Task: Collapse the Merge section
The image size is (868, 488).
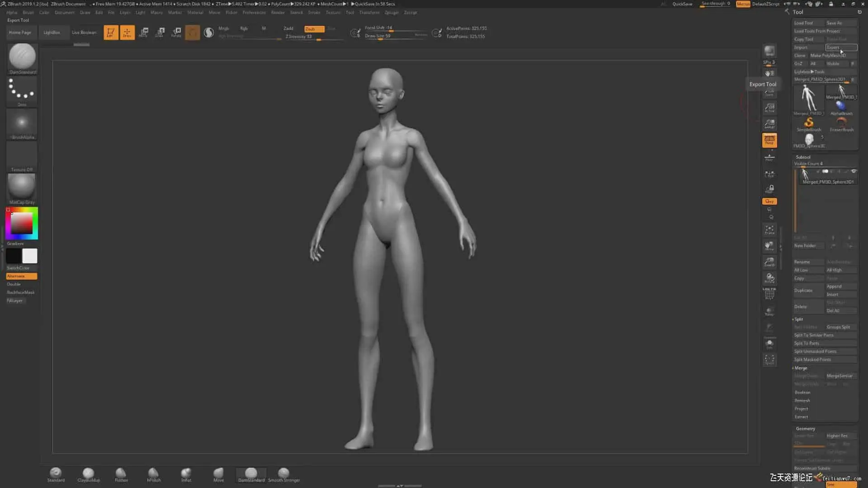Action: coord(800,368)
